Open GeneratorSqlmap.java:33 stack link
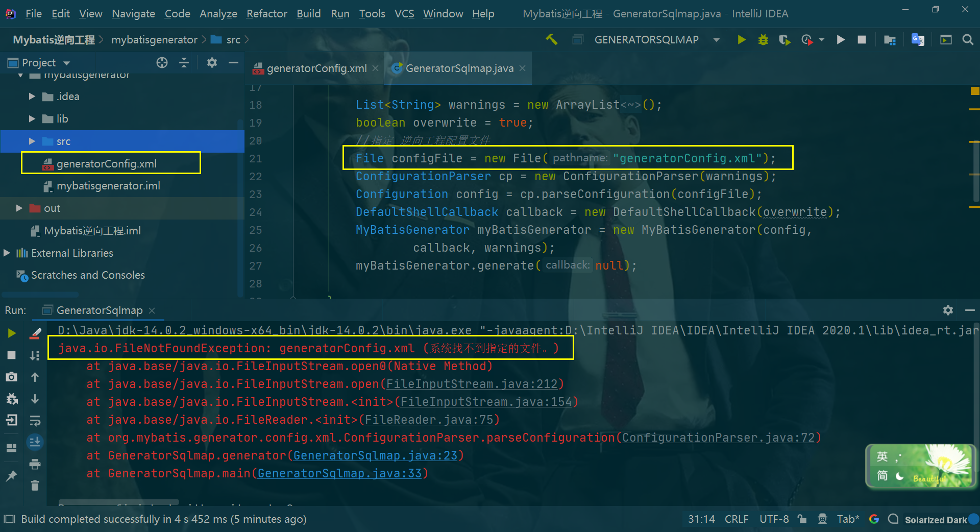Screen dimensions: 980x532 pyautogui.click(x=339, y=473)
